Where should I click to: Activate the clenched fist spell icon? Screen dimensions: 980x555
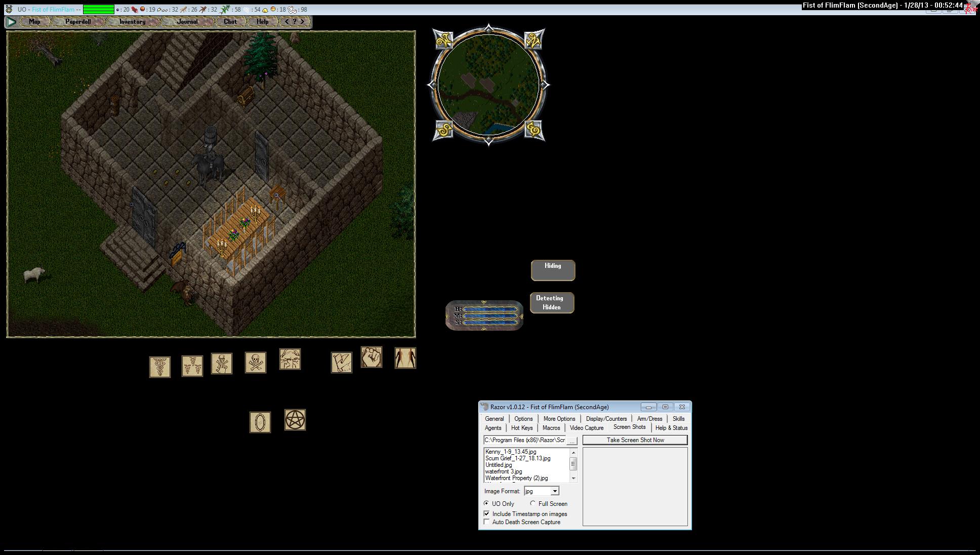point(371,357)
